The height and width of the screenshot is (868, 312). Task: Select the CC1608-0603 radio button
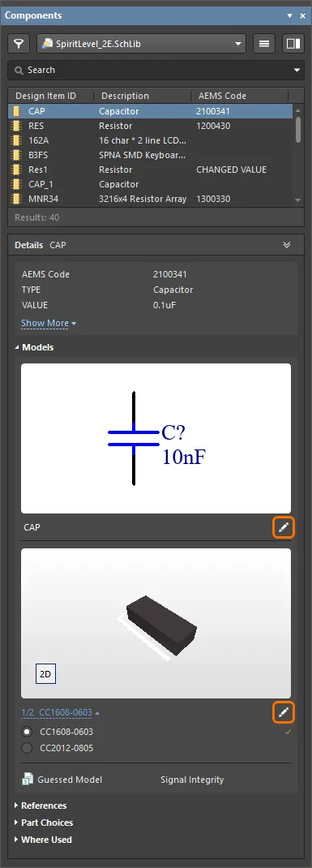click(27, 732)
